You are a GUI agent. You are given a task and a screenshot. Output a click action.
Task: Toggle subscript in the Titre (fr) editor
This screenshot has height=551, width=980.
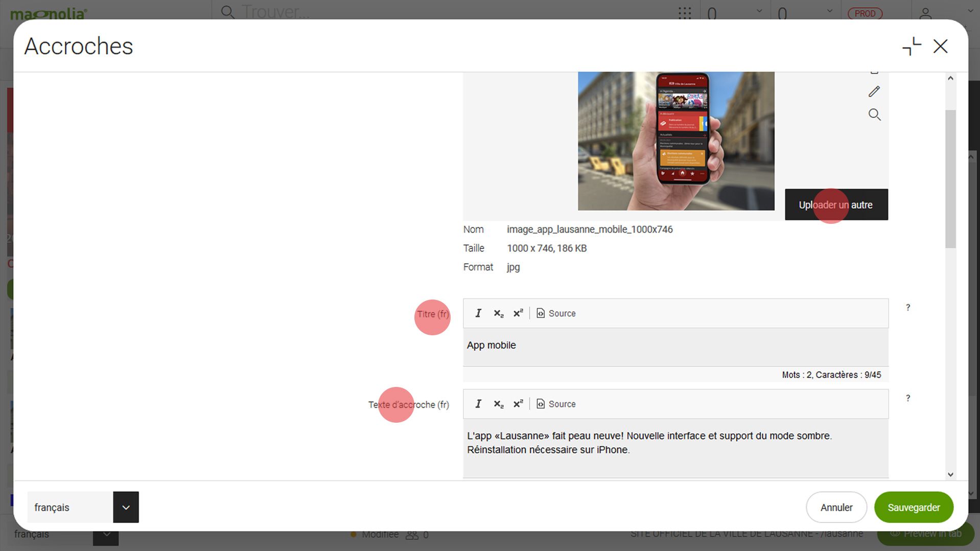499,313
